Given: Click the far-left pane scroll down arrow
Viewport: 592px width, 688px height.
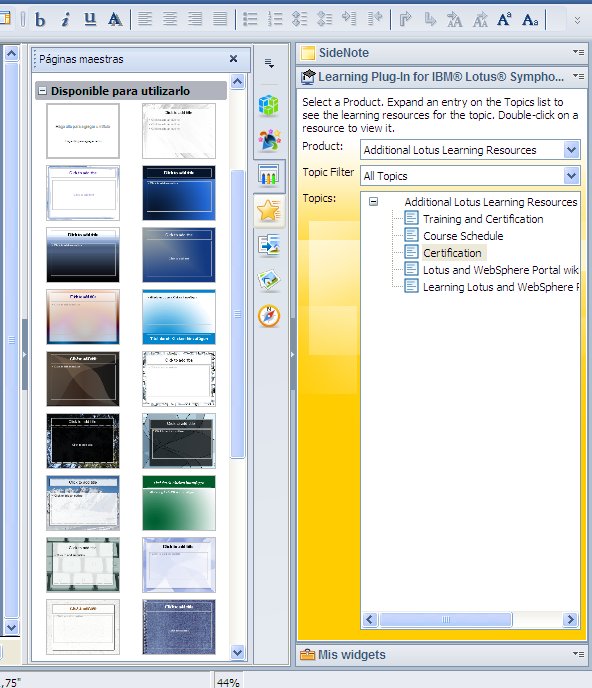Looking at the screenshot, I should pyautogui.click(x=11, y=627).
